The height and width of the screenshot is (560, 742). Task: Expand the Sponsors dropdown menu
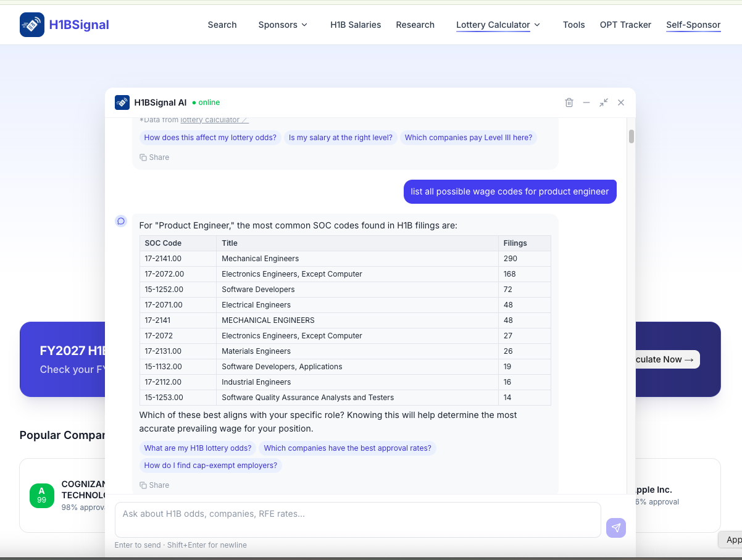coord(283,25)
